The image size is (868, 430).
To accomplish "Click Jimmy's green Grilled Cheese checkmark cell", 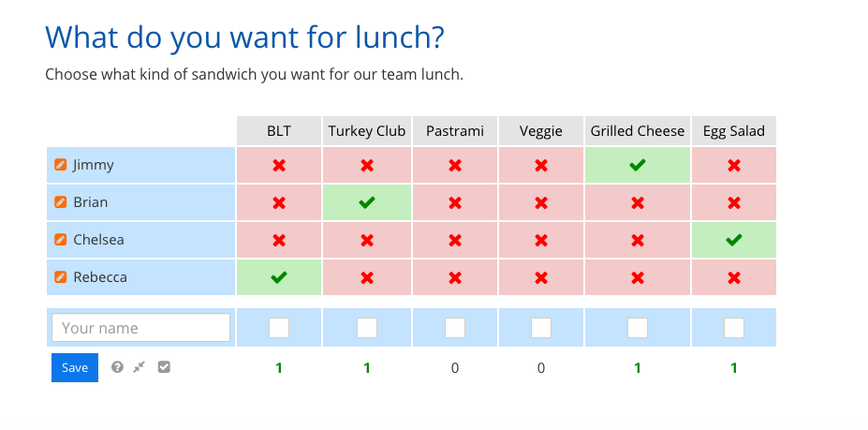I will point(638,165).
